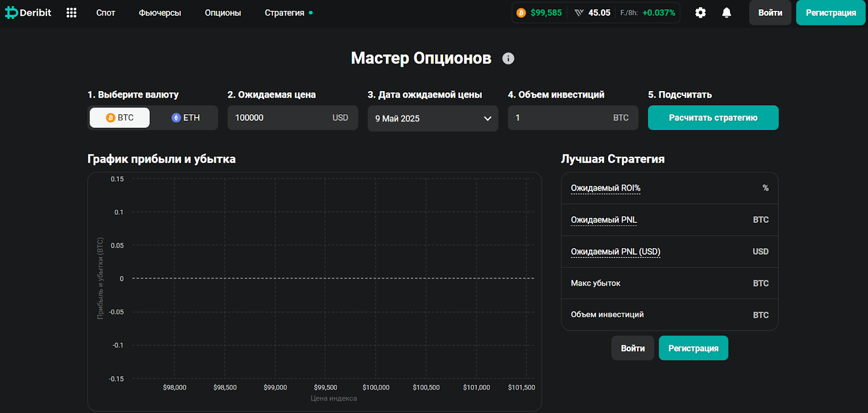
Task: Click Войти button in the header
Action: click(770, 12)
